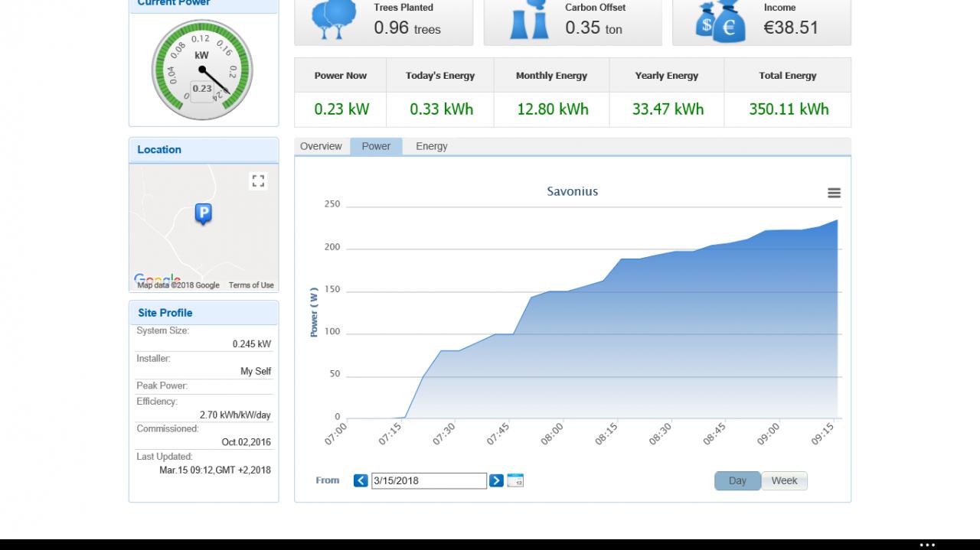Click the Income money bags icon
This screenshot has height=550, width=980.
720,21
